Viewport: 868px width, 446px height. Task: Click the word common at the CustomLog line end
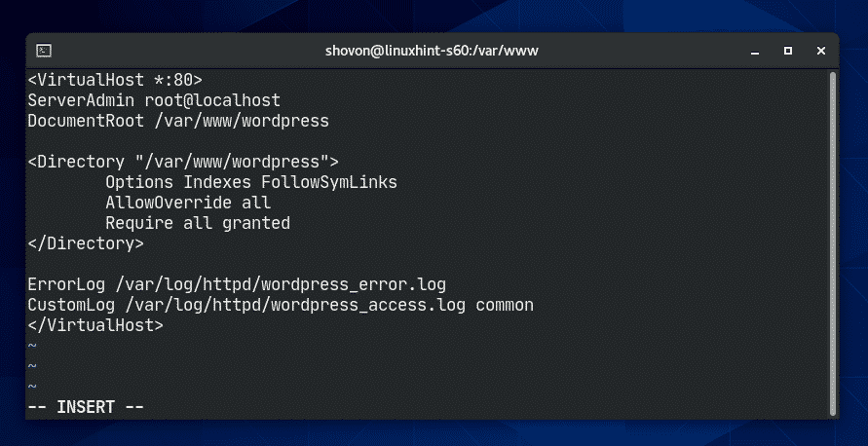tap(505, 305)
